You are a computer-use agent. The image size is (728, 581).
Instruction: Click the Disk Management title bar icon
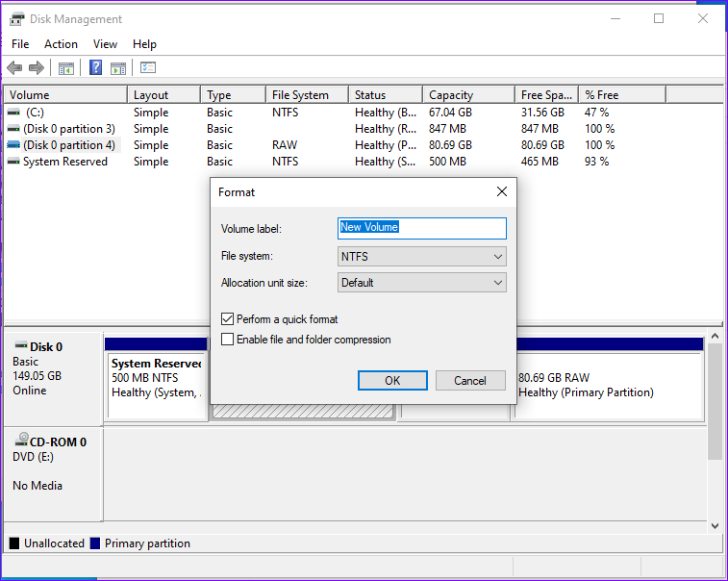tap(16, 19)
